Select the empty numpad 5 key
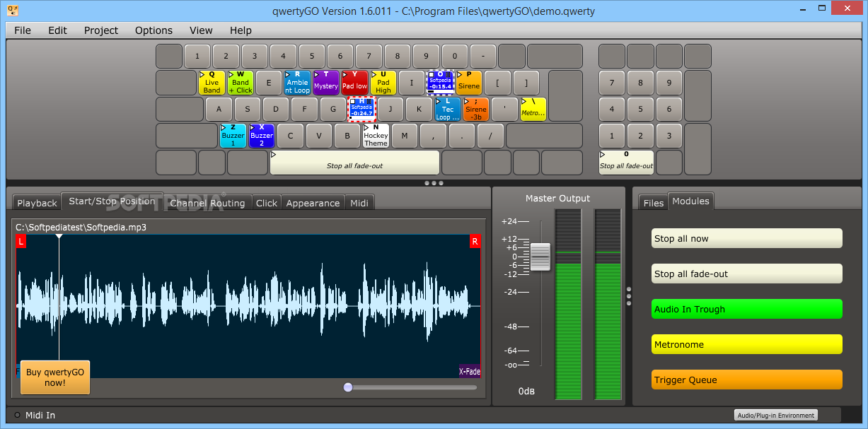Viewport: 868px width, 429px height. click(640, 110)
